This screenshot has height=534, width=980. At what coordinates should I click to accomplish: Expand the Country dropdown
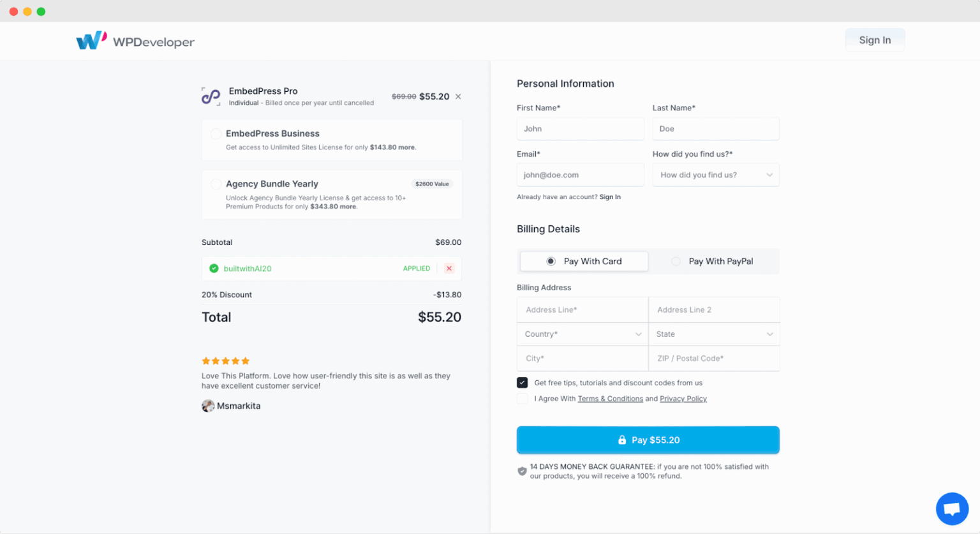coord(582,334)
